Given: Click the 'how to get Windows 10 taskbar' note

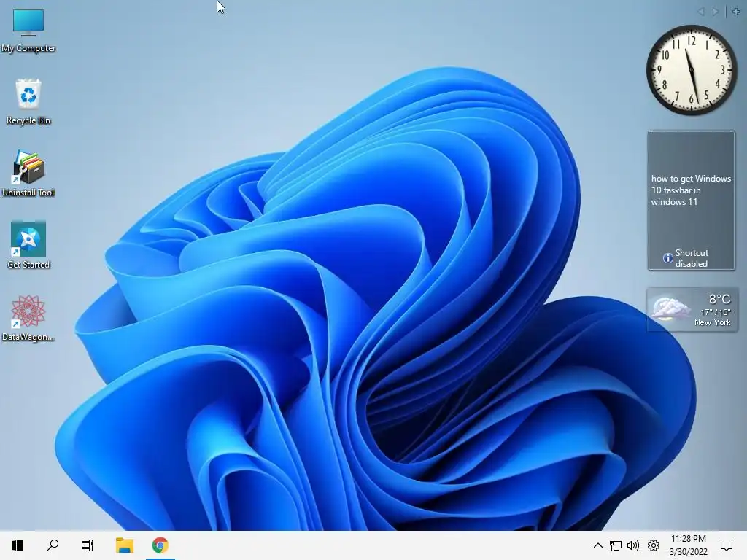Looking at the screenshot, I should click(x=691, y=190).
